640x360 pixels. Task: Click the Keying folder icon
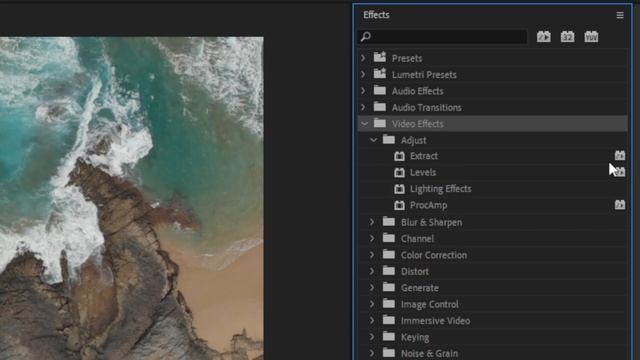coord(389,337)
